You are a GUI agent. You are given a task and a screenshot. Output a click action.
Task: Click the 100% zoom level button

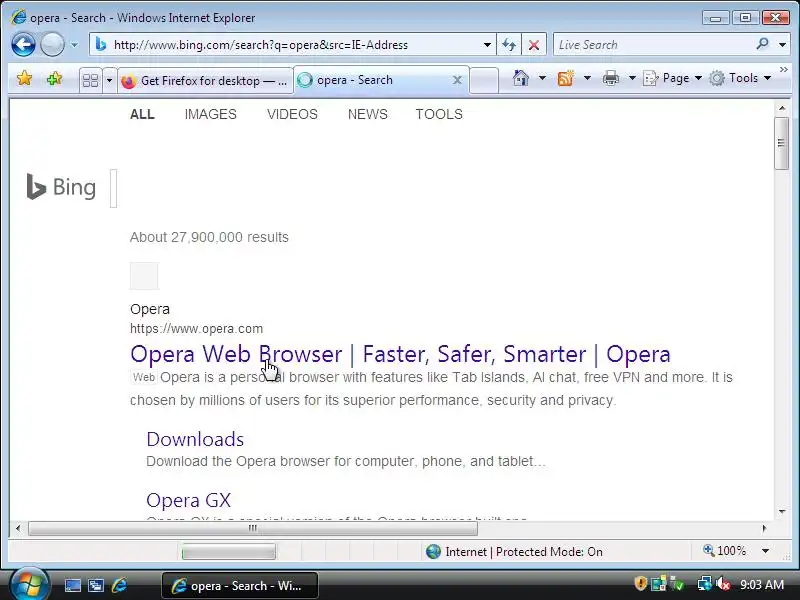[724, 551]
